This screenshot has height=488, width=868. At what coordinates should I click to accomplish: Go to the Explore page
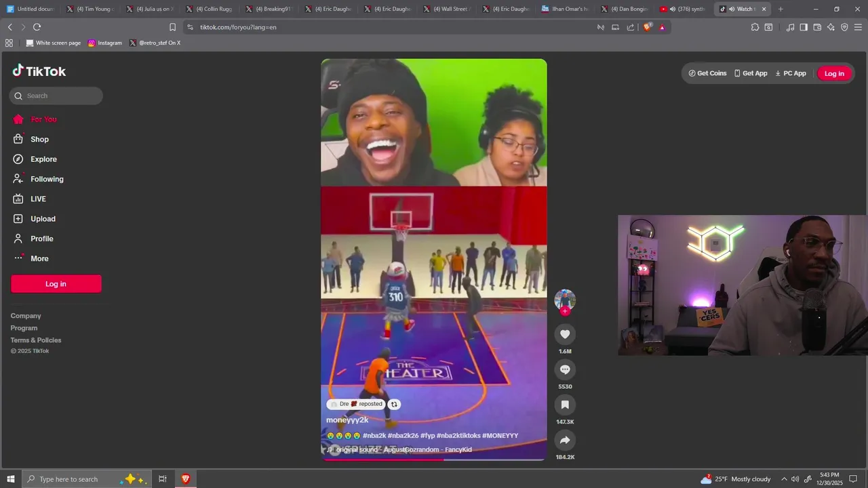(x=35, y=159)
